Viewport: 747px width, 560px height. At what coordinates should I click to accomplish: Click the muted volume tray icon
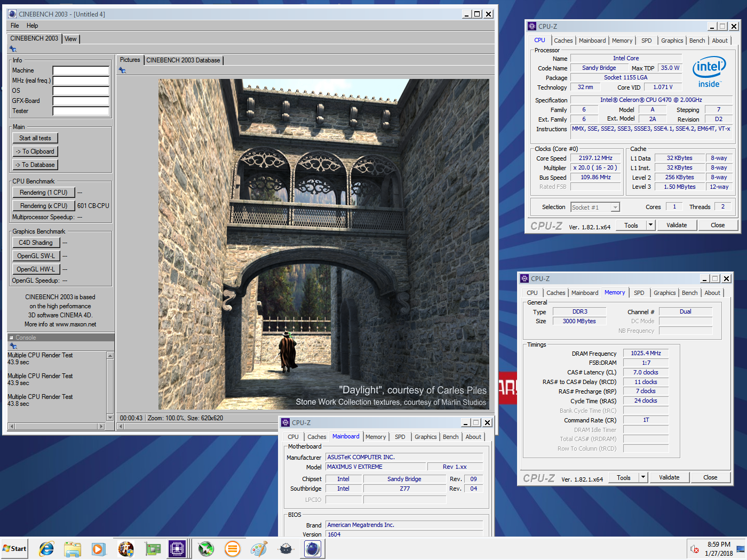[x=694, y=549]
